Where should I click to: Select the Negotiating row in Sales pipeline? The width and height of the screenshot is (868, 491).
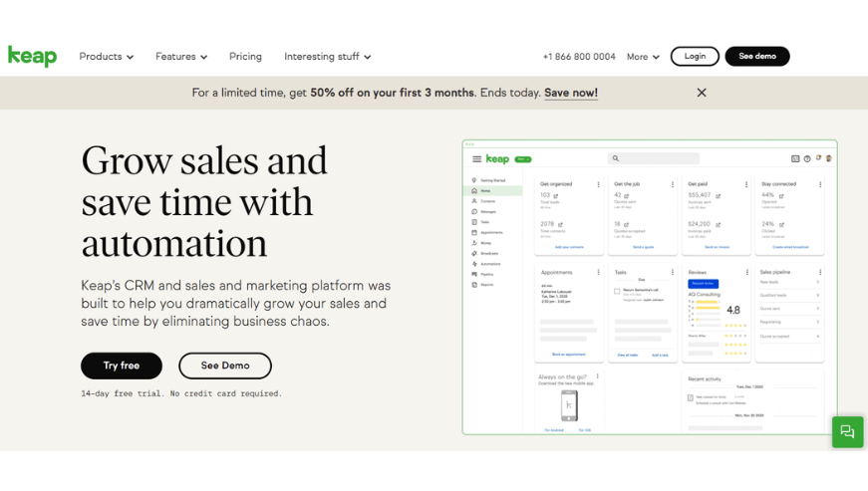pyautogui.click(x=789, y=322)
